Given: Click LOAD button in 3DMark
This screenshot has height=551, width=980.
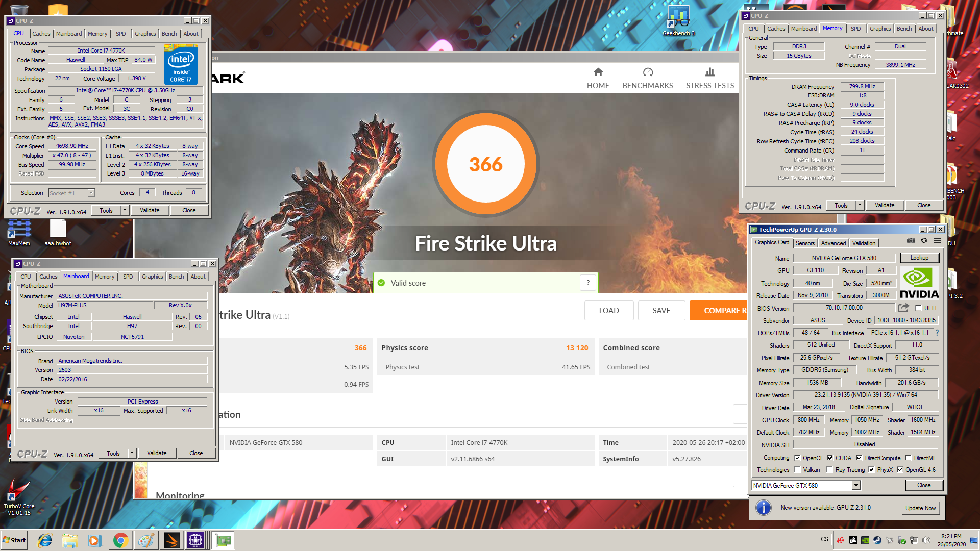Looking at the screenshot, I should 609,310.
